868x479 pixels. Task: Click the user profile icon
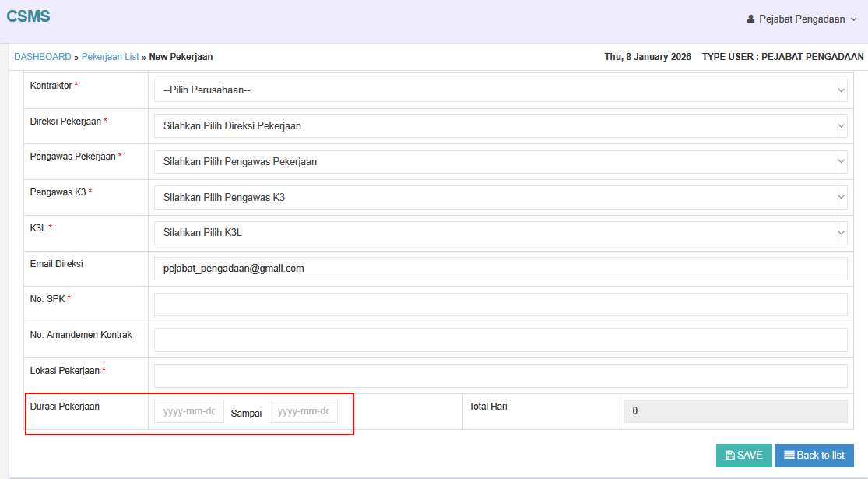coord(750,19)
